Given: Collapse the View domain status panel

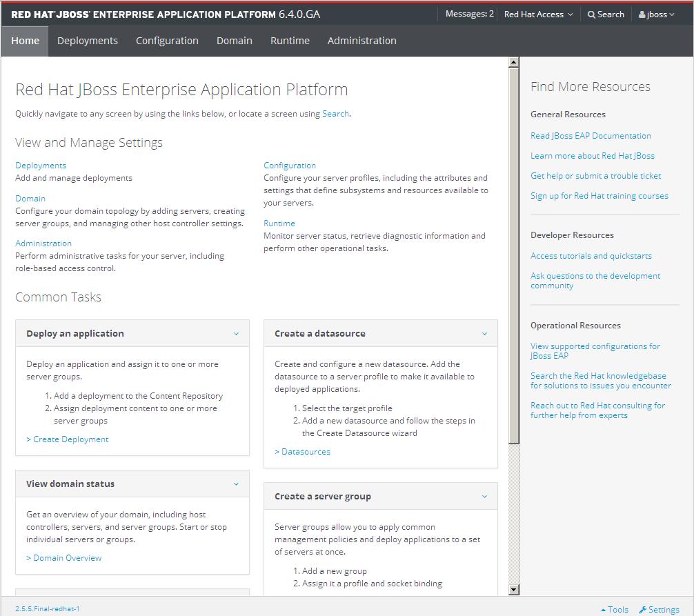Looking at the screenshot, I should click(x=236, y=484).
